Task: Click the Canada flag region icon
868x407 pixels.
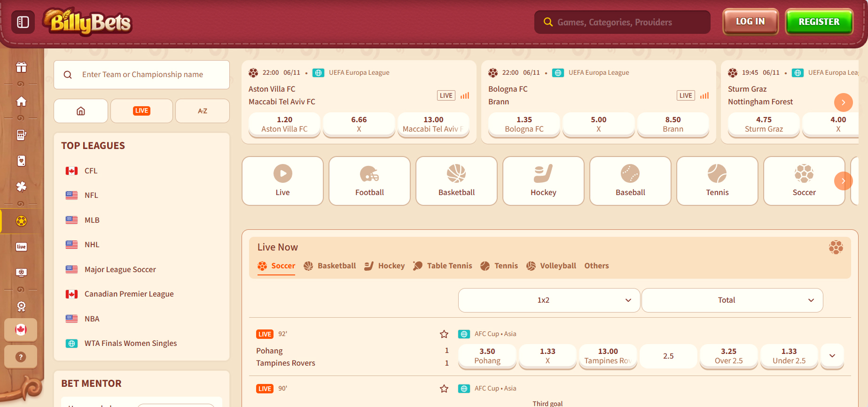Action: point(21,330)
